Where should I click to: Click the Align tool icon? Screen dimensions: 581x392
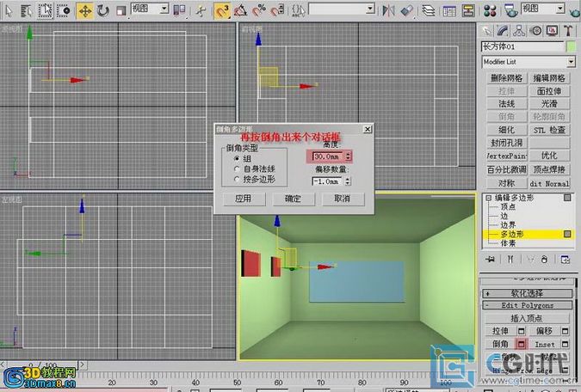(407, 10)
